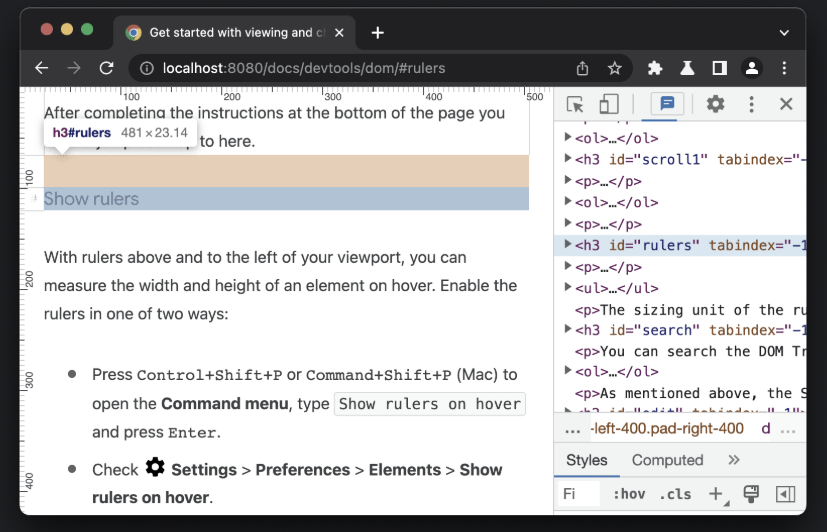Screen dimensions: 827x532
Task: Click the right breadcrumb ellipsis
Action: [x=788, y=430]
